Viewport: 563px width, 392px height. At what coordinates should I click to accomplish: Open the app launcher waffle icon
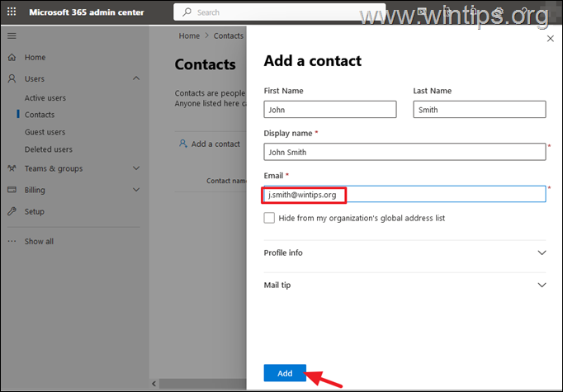click(12, 12)
